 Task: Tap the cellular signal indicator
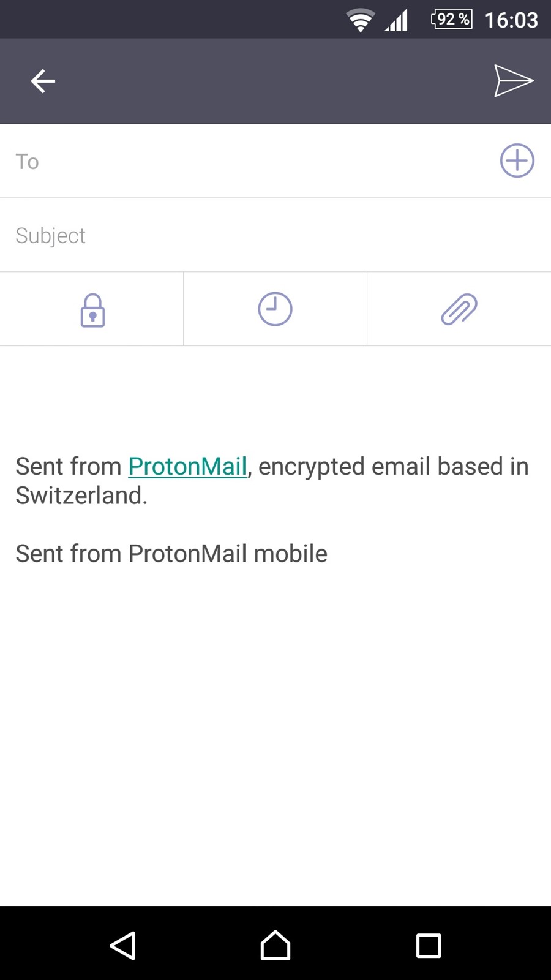(x=397, y=20)
